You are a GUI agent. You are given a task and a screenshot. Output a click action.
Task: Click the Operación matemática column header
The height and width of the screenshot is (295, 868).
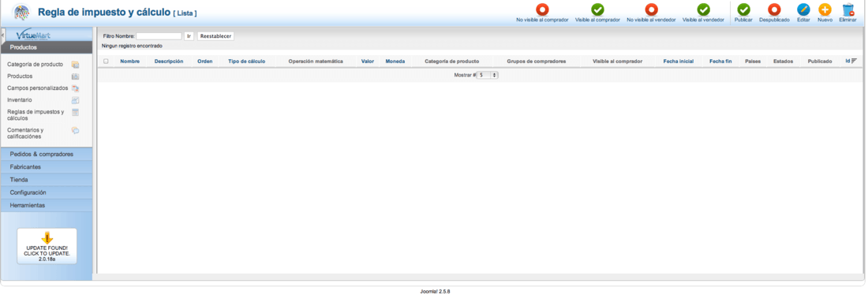pos(316,62)
